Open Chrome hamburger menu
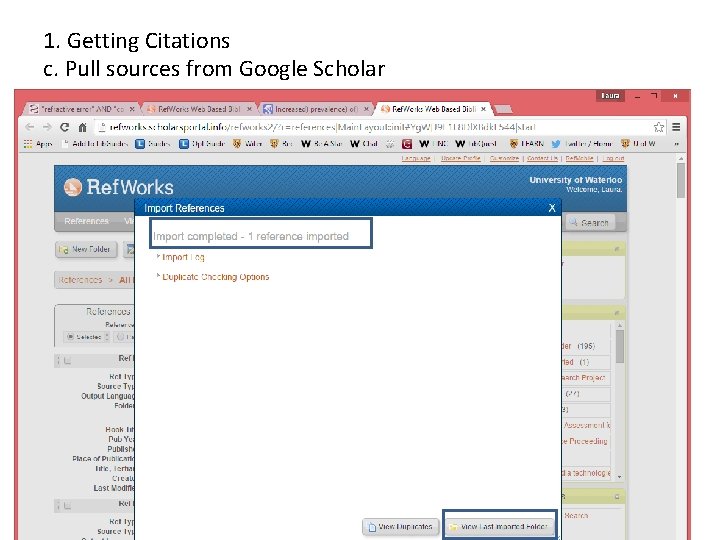The width and height of the screenshot is (720, 540). point(676,127)
